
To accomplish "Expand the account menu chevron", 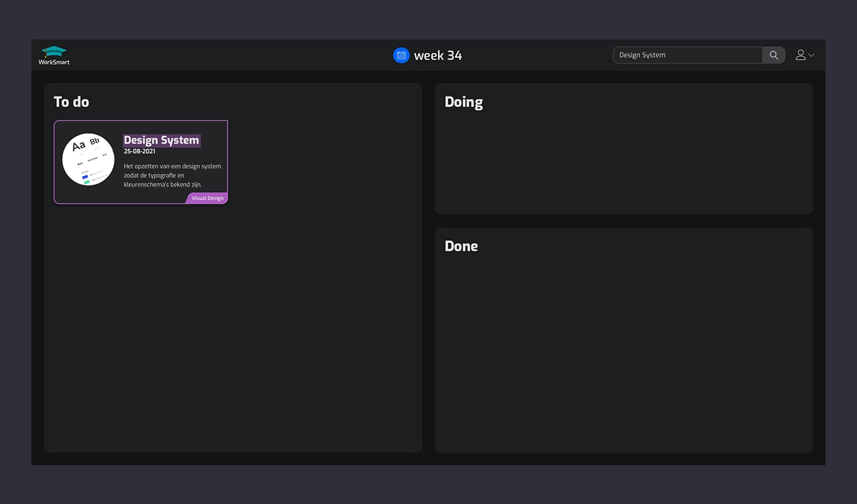I will coord(811,56).
